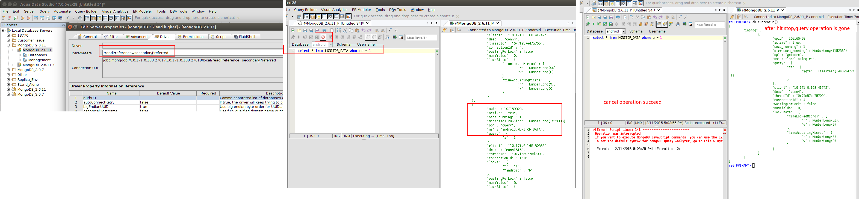Click the JS script icon beside Max Results in Executing window
This screenshot has width=868, height=210.
tap(401, 37)
